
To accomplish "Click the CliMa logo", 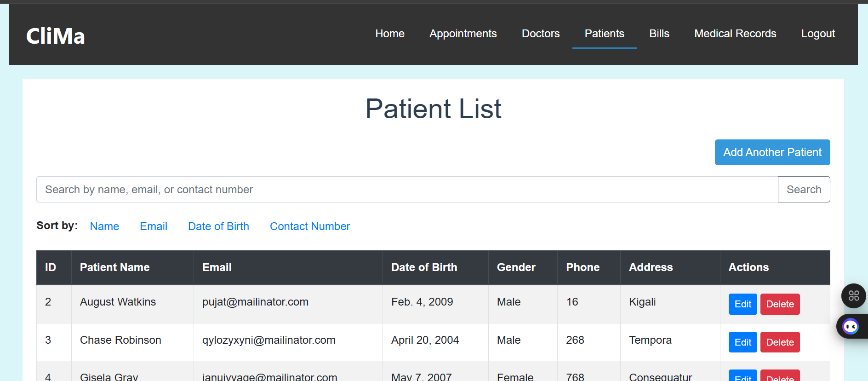I will [x=56, y=36].
